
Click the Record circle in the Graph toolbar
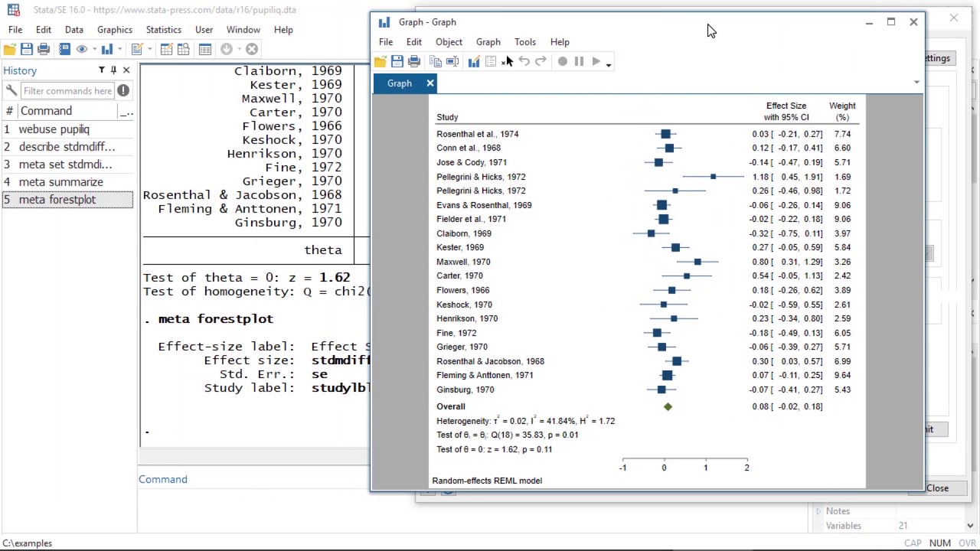coord(563,62)
